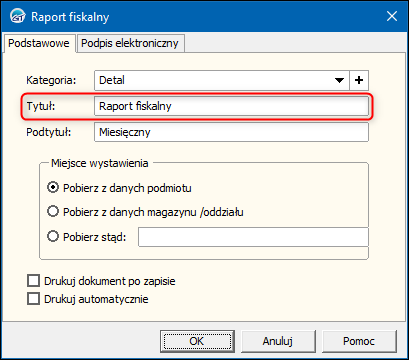
Task: Focus the empty Pobierz stąd text field
Action: click(253, 237)
